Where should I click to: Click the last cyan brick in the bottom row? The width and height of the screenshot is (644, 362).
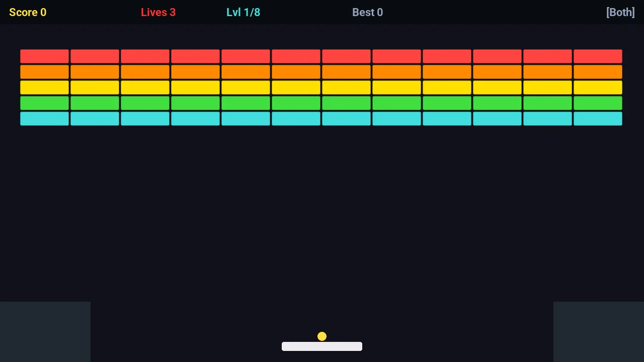click(598, 119)
